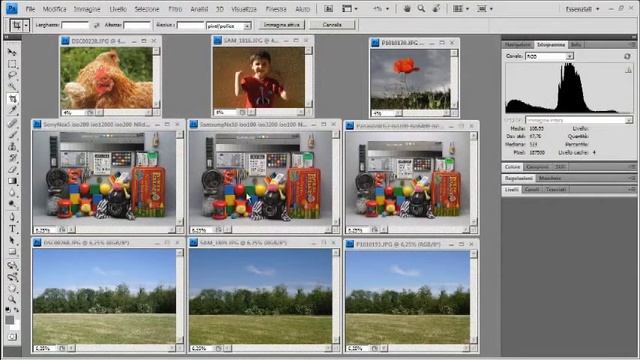Click the Rotate View icon in application bar
The width and height of the screenshot is (640, 360).
[x=436, y=9]
